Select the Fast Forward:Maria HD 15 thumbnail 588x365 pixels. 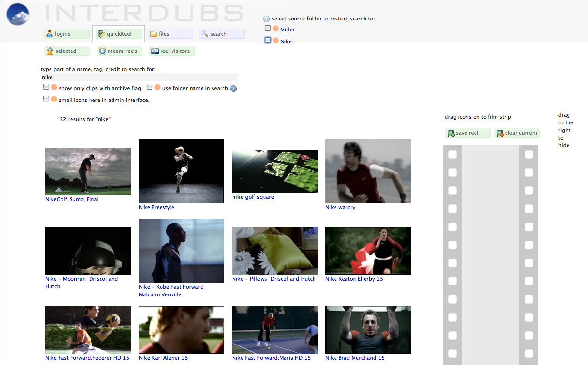pos(275,330)
